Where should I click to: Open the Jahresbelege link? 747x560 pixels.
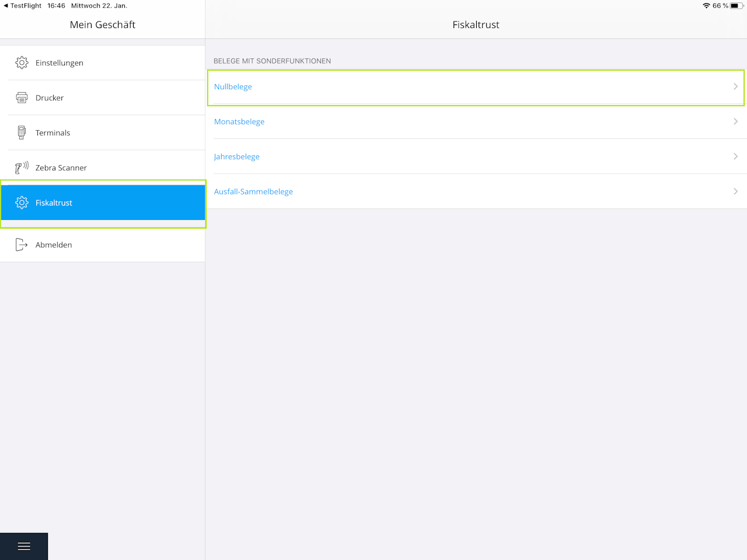point(237,156)
